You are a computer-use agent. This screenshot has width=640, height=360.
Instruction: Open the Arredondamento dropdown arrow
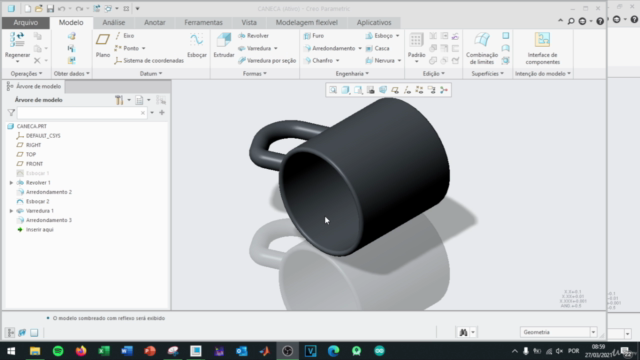[x=360, y=48]
